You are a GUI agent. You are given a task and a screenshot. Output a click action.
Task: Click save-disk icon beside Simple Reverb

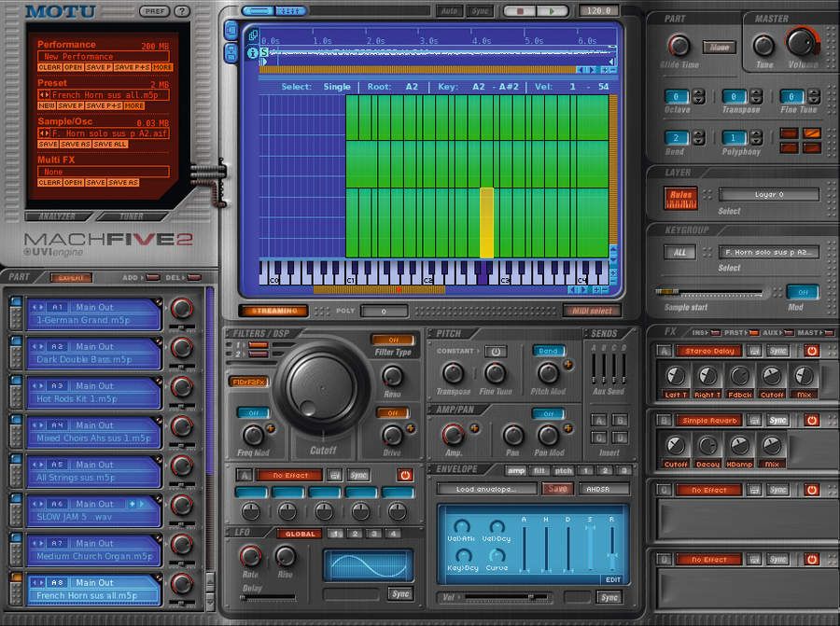pyautogui.click(x=754, y=421)
